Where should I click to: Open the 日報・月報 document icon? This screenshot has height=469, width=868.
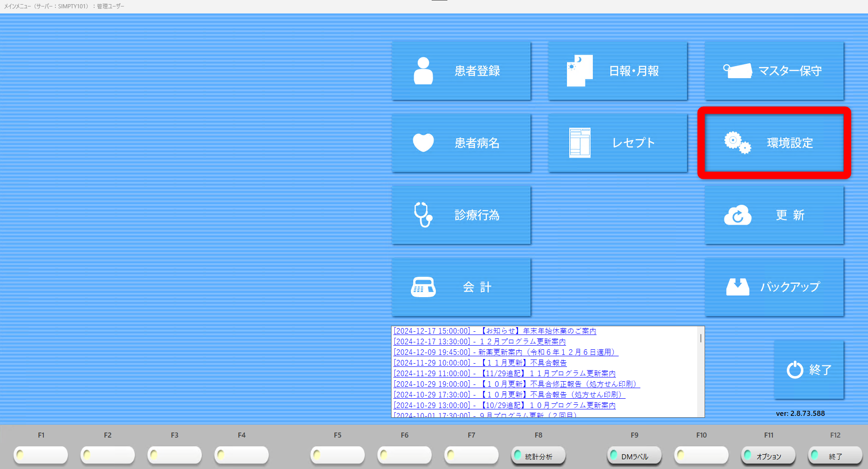[x=579, y=71]
